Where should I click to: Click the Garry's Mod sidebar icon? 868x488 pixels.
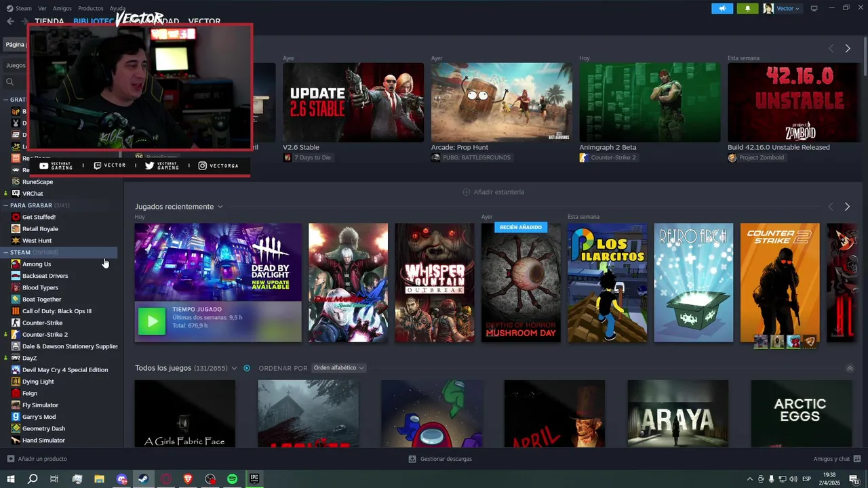coord(16,417)
